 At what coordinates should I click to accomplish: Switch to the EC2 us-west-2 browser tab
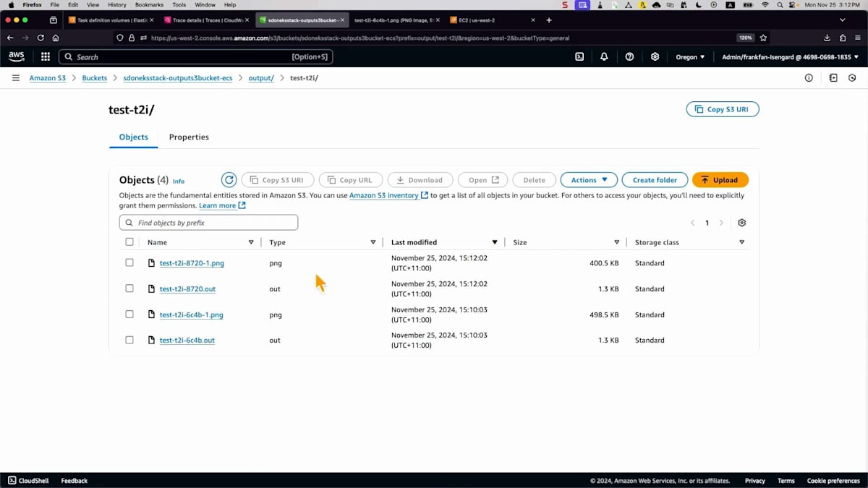coord(493,20)
